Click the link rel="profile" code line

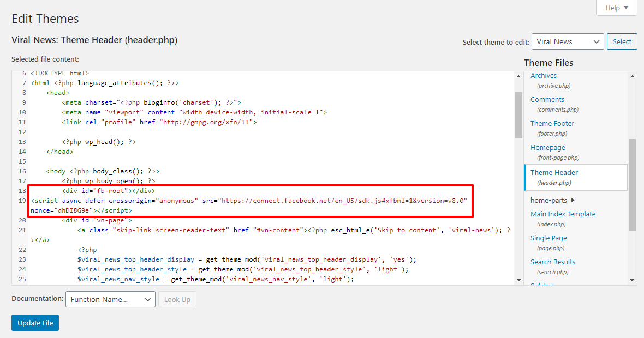[x=159, y=122]
